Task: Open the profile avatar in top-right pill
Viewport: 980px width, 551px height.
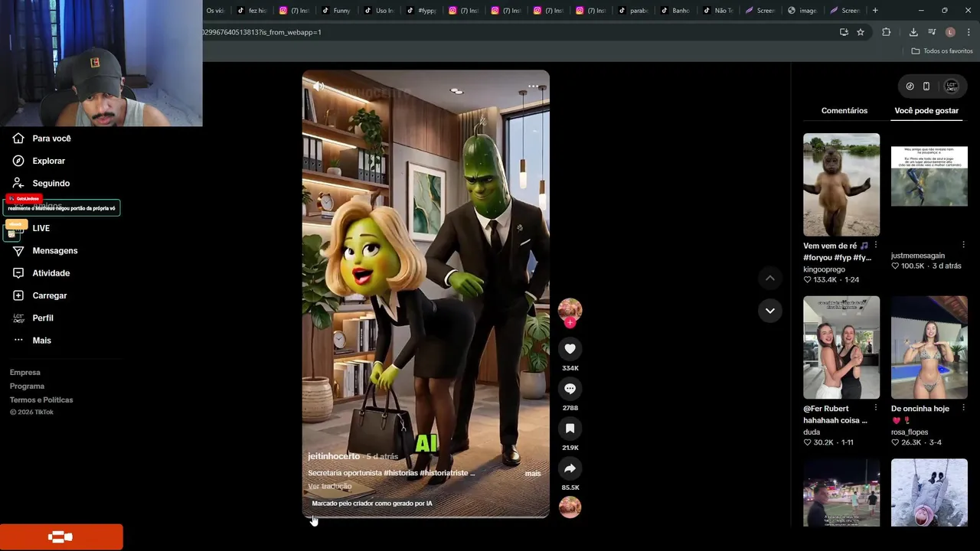Action: point(951,86)
